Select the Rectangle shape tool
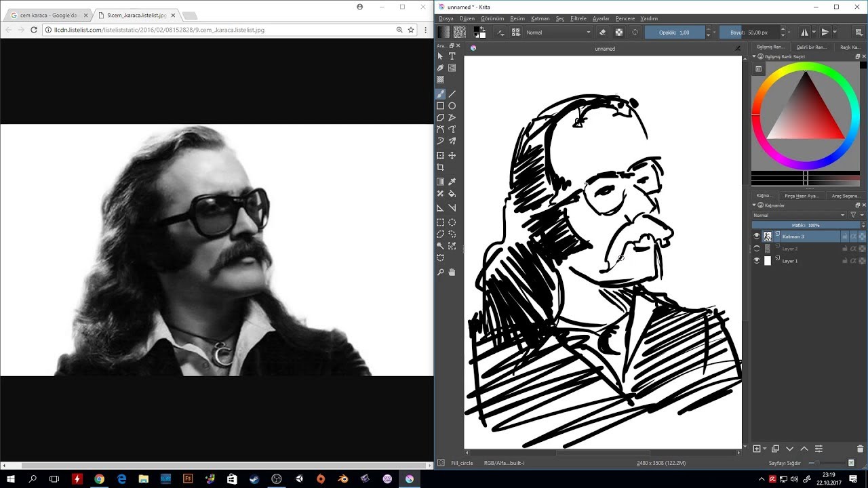 440,106
